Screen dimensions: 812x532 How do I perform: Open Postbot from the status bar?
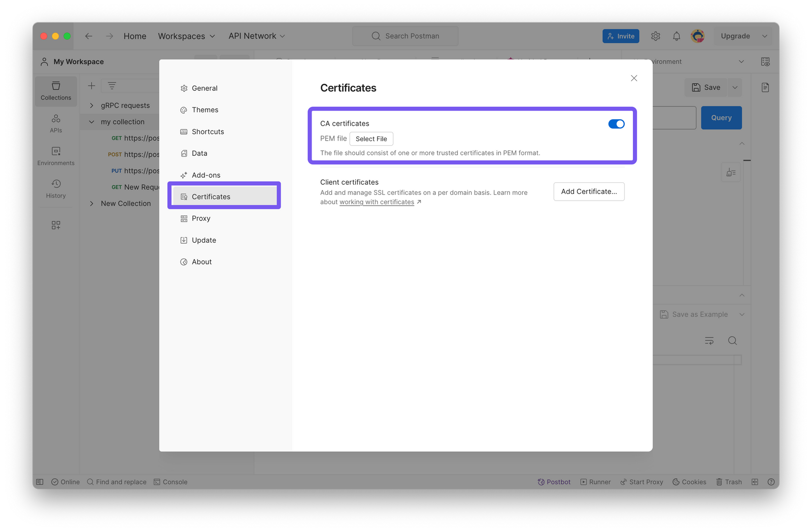(x=554, y=482)
